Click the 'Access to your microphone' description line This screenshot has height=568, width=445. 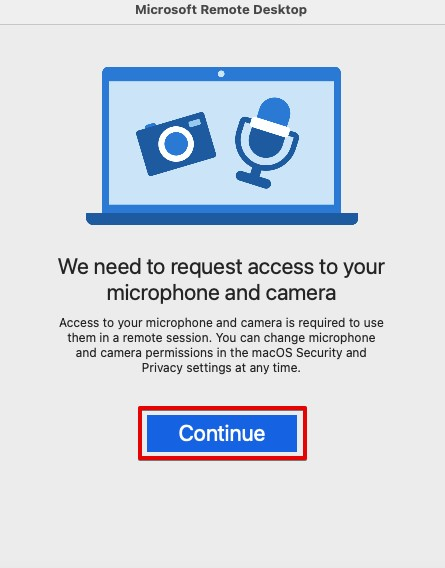[221, 322]
